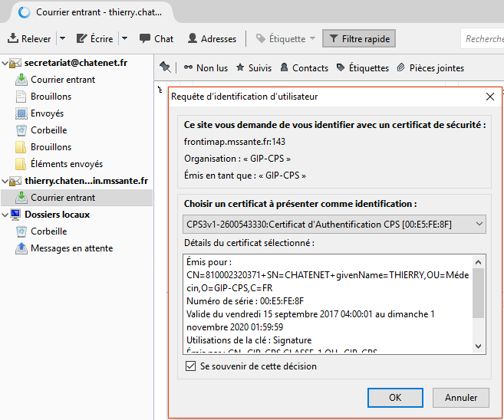Click the Relever download icon
This screenshot has height=420, width=504.
click(x=12, y=38)
